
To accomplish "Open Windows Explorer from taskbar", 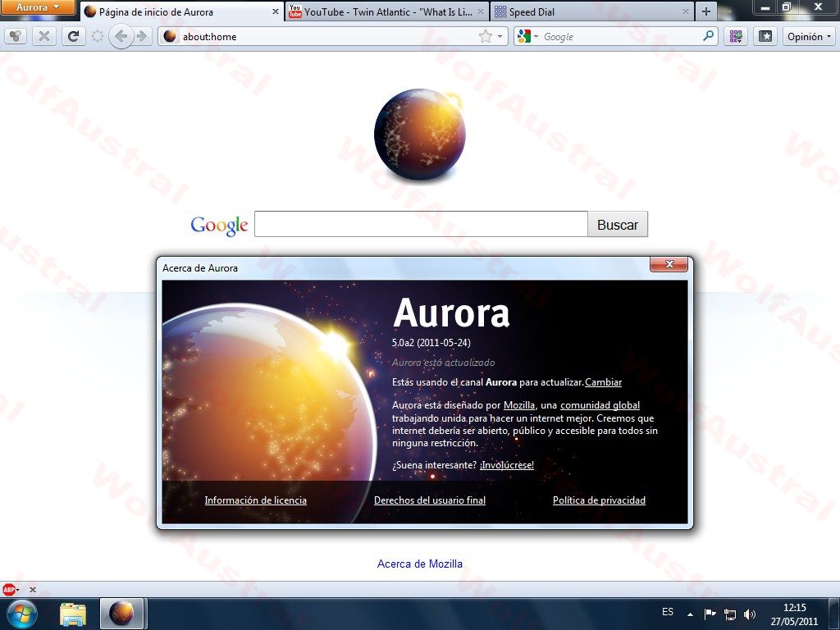I will point(73,614).
